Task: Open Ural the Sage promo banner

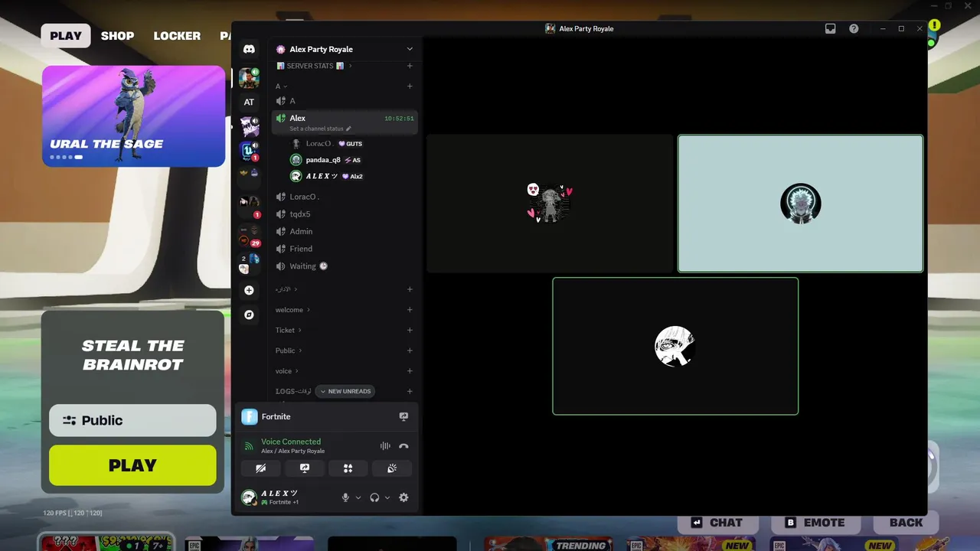Action: coord(133,116)
